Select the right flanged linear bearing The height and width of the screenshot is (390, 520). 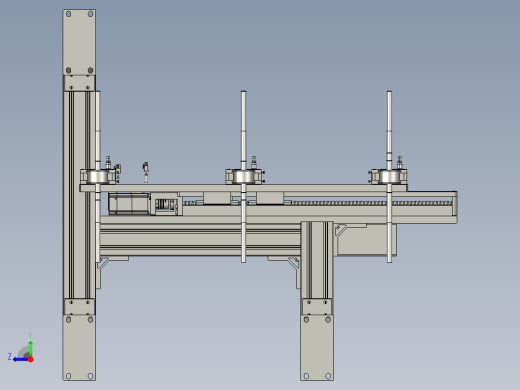tap(389, 176)
